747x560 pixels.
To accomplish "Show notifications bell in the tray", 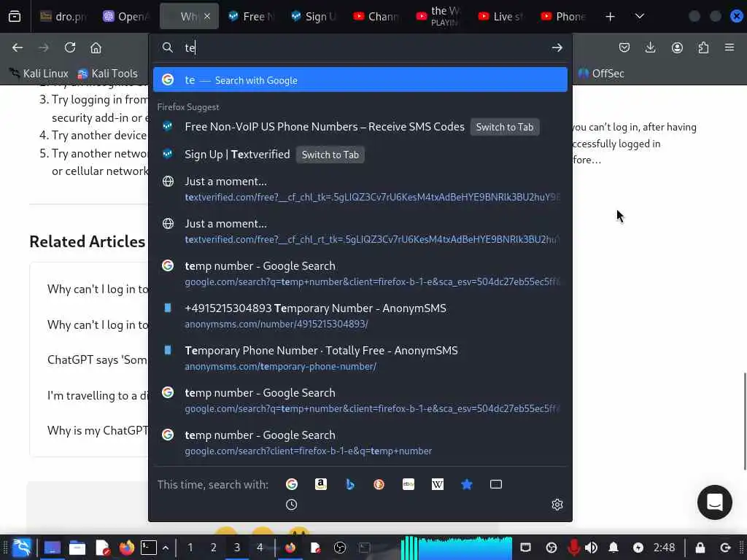I will point(614,548).
